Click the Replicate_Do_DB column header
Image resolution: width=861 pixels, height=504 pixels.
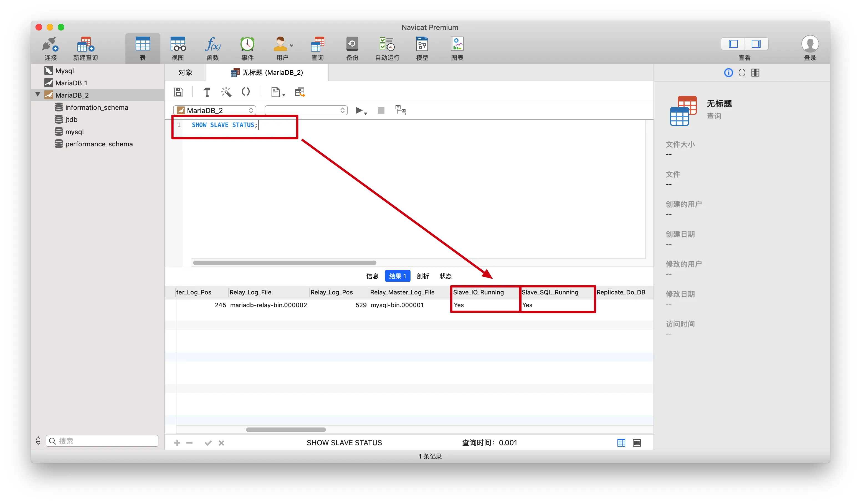pos(624,292)
